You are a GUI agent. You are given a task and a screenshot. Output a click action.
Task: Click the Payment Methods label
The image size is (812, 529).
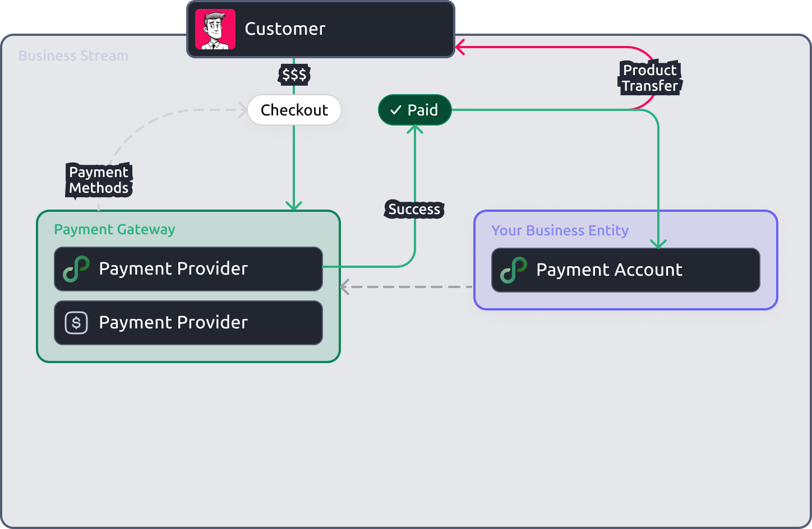click(x=99, y=180)
